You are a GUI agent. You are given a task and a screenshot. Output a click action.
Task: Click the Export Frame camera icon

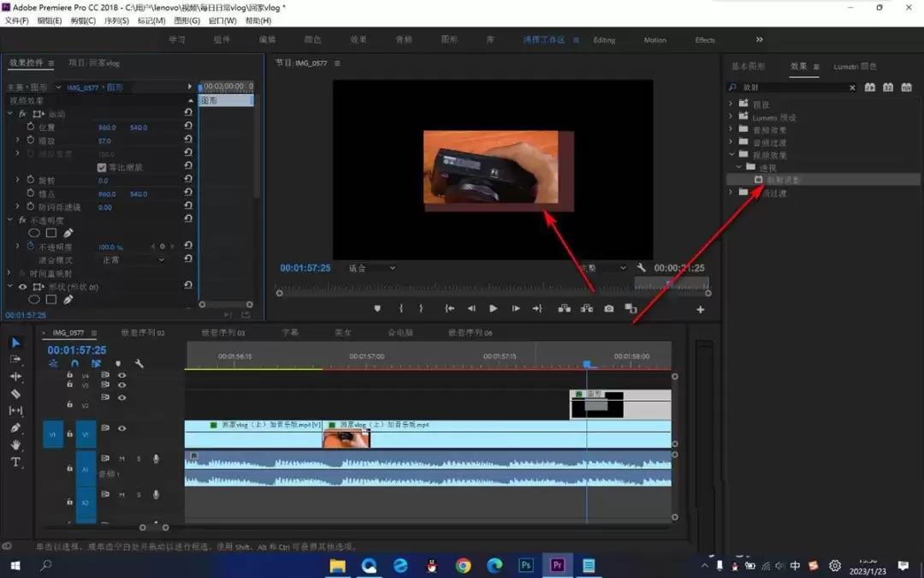pyautogui.click(x=609, y=308)
